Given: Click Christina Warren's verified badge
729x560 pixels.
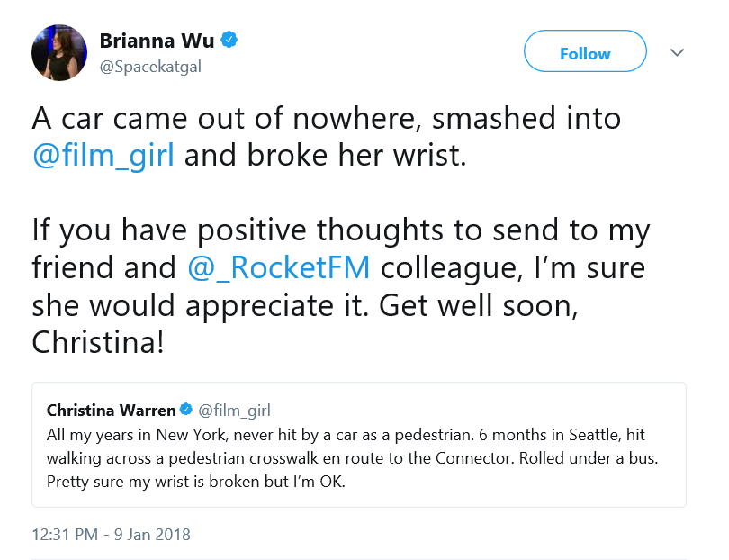Looking at the screenshot, I should (x=186, y=410).
